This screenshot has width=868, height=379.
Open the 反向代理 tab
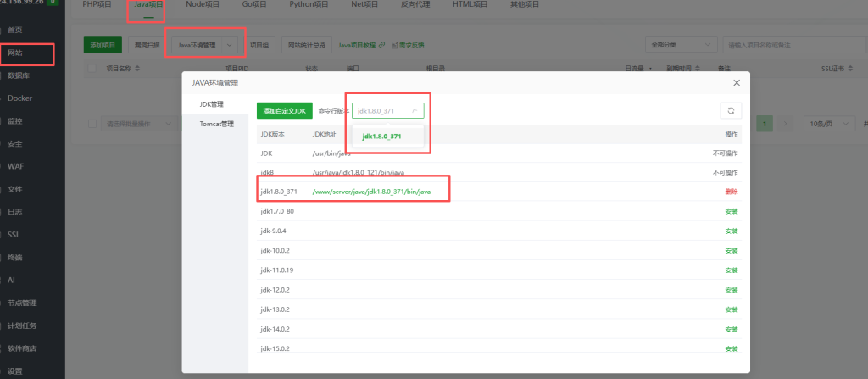click(415, 4)
